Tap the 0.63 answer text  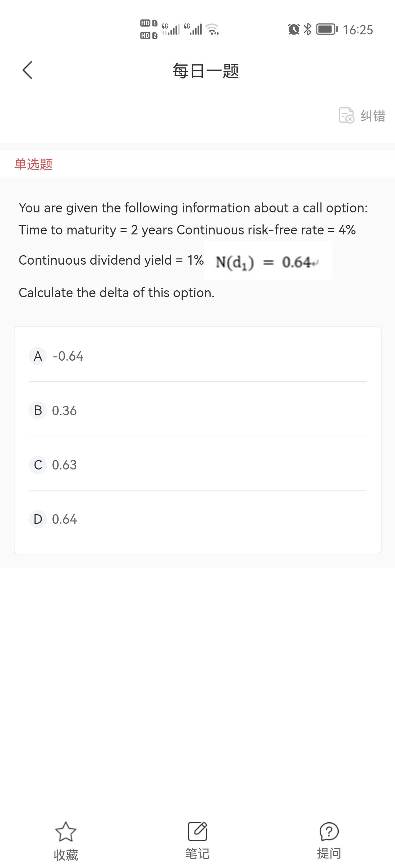[65, 465]
